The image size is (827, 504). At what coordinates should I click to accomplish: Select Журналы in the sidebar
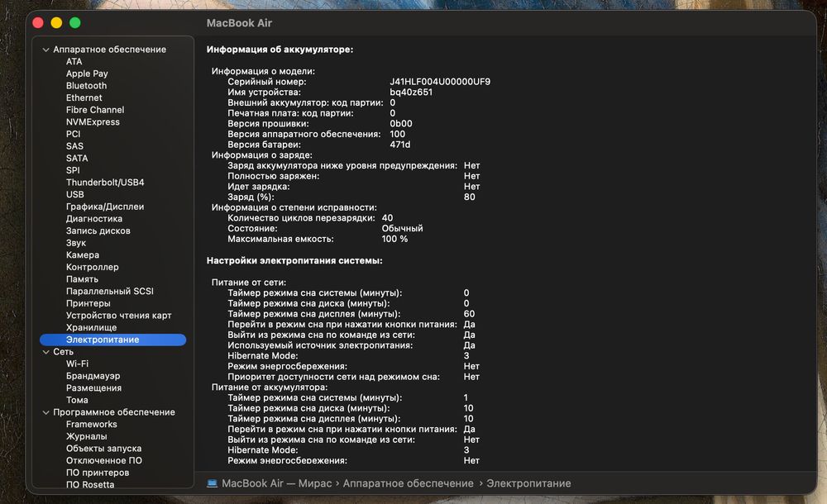coord(87,436)
